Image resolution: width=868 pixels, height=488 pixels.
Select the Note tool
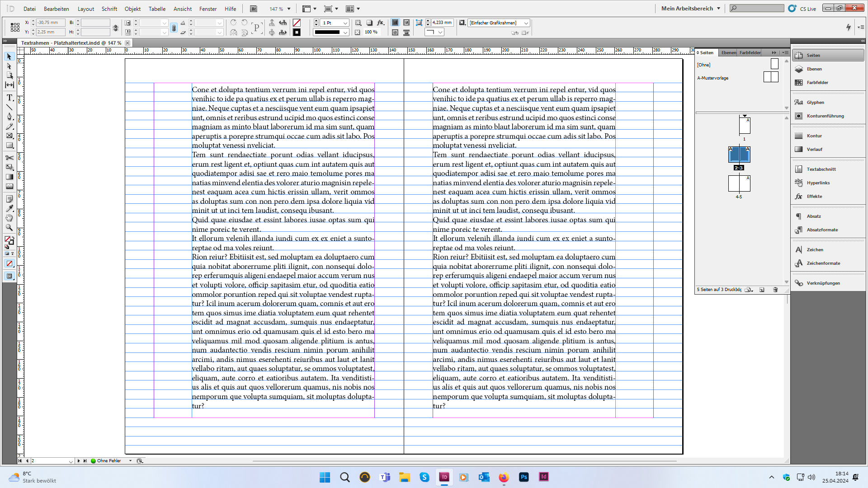click(x=9, y=199)
